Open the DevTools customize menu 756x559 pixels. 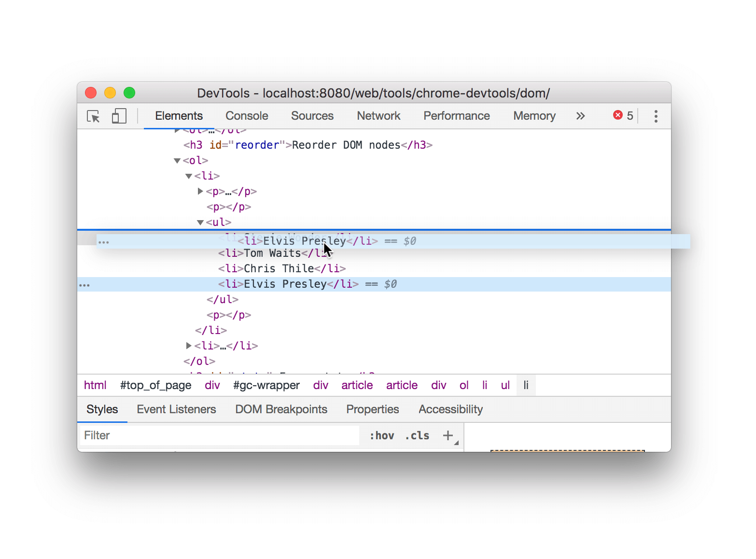(x=656, y=116)
